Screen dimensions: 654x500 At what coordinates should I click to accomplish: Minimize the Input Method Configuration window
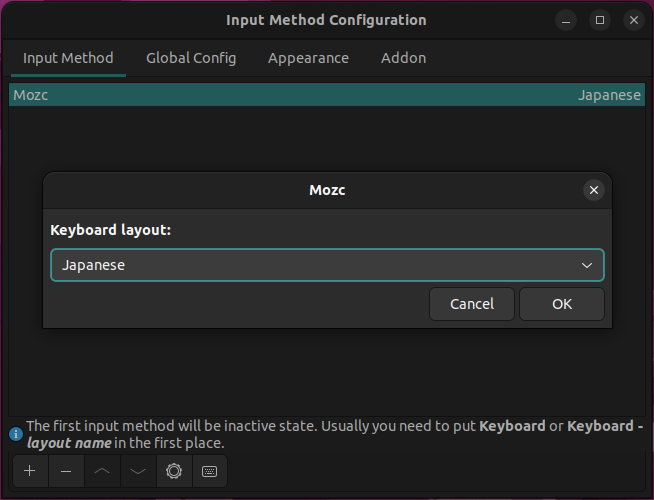tap(566, 20)
